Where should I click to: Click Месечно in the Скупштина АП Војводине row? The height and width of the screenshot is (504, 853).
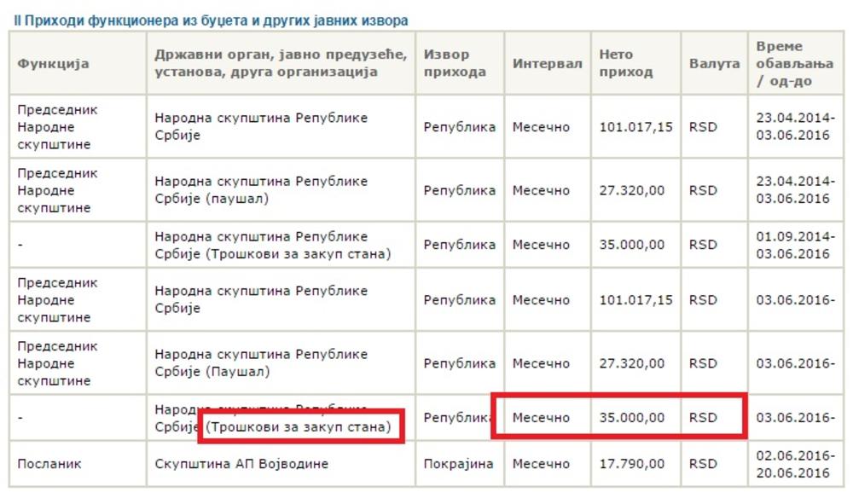pyautogui.click(x=541, y=464)
